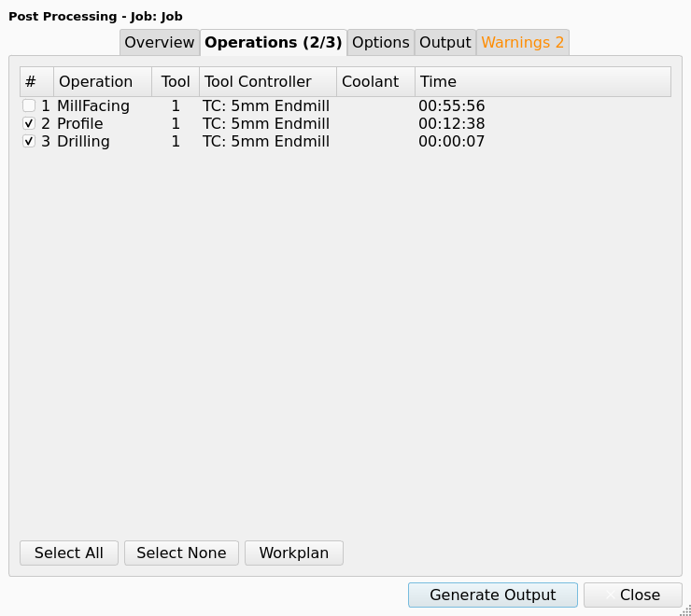The image size is (691, 616).
Task: Click the dialog resize grip corner
Action: coord(686,611)
